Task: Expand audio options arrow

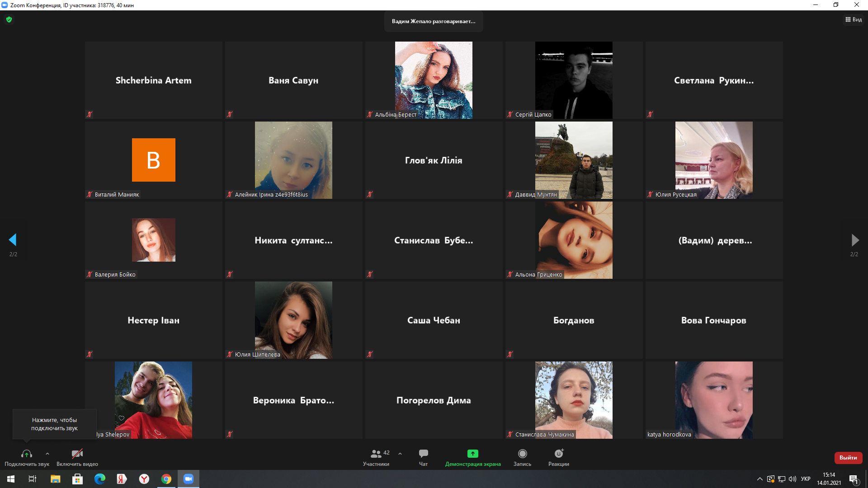Action: tap(47, 454)
